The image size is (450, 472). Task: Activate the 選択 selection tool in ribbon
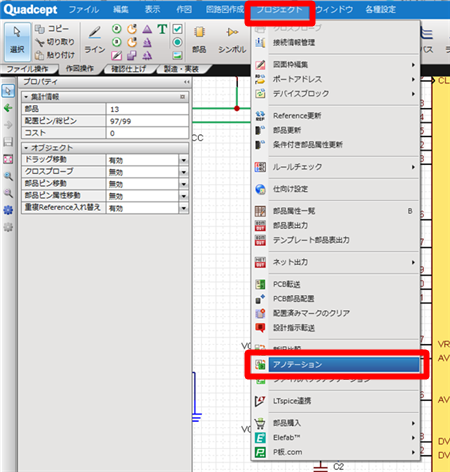point(17,42)
